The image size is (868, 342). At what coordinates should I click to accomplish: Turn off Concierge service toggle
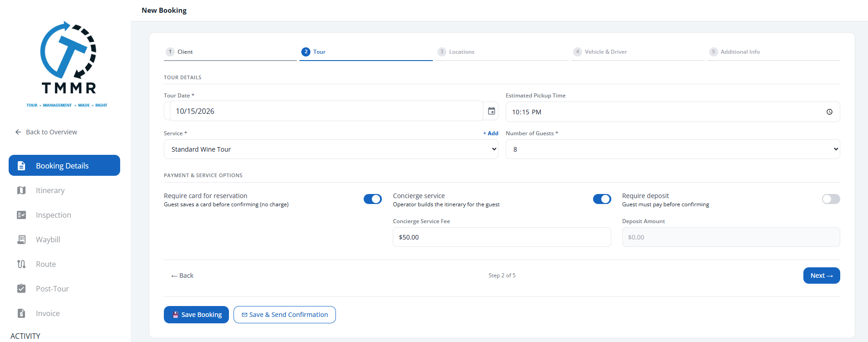point(602,199)
